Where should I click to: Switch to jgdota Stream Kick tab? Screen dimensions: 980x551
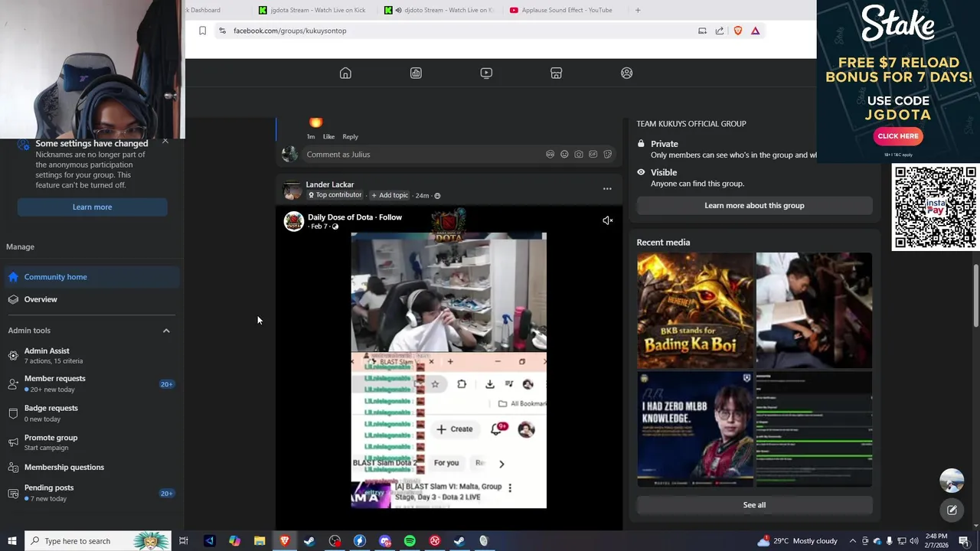click(x=312, y=10)
